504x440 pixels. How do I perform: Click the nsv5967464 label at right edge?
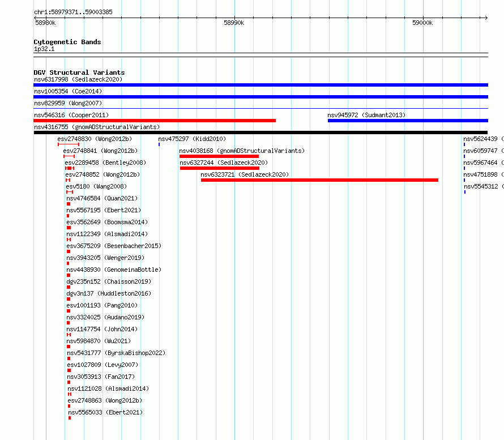(x=483, y=163)
